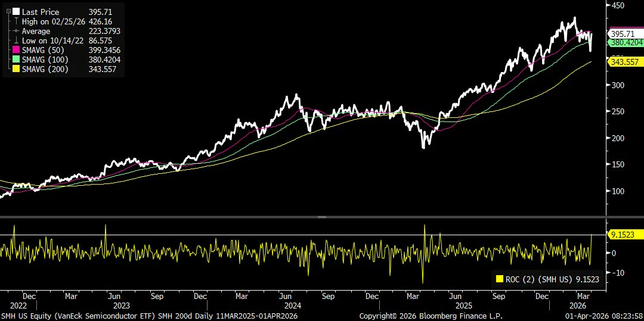Collapse the legend tree with minus box

(8, 12)
